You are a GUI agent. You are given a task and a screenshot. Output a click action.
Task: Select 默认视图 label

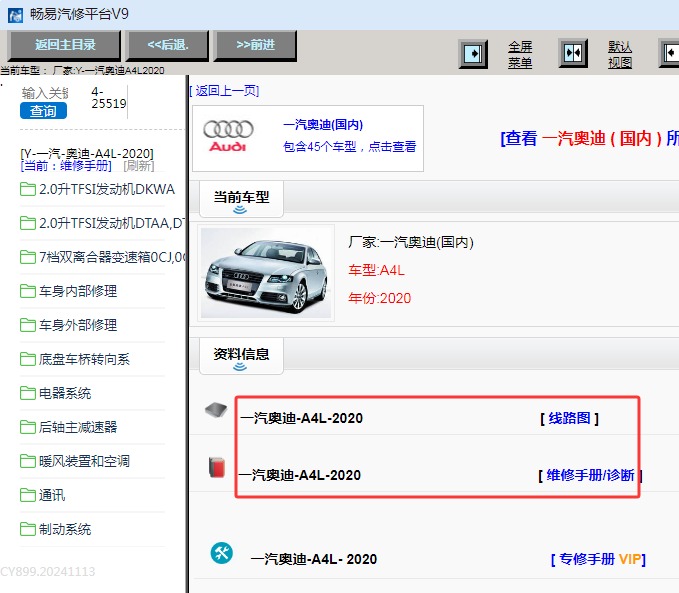[x=620, y=55]
